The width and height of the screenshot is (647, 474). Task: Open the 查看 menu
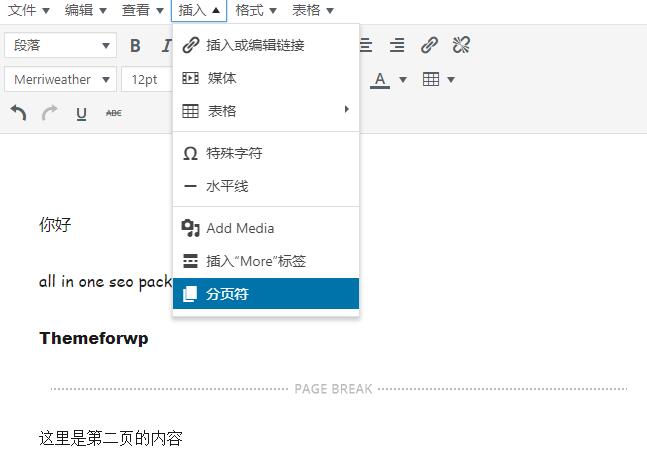coord(142,10)
